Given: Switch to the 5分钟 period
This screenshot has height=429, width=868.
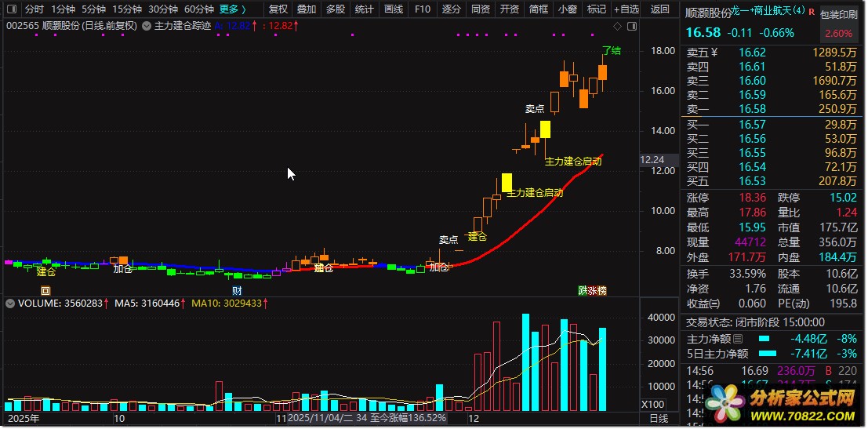Looking at the screenshot, I should tap(93, 9).
